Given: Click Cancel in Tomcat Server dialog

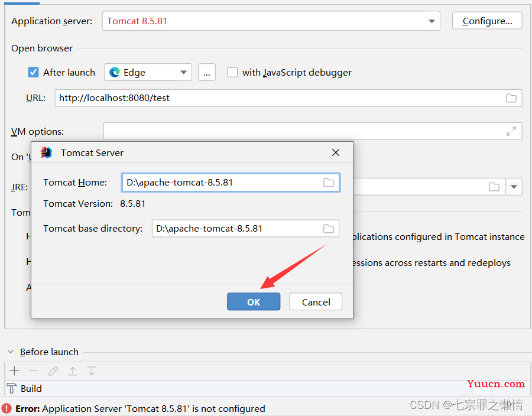Looking at the screenshot, I should pos(316,302).
